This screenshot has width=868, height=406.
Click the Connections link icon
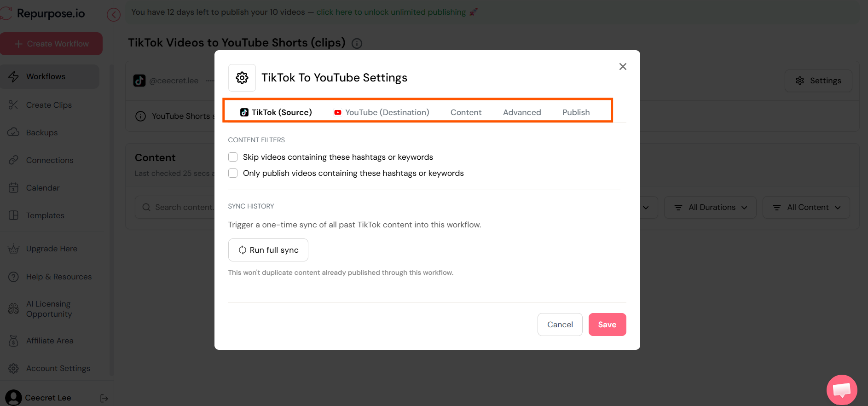[13, 160]
